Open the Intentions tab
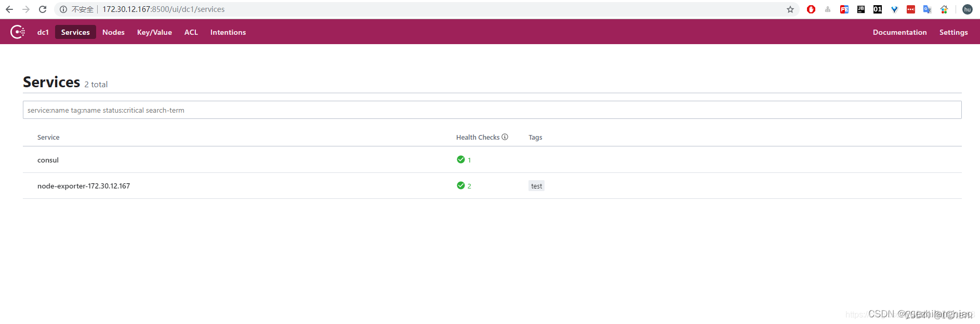 (x=228, y=32)
